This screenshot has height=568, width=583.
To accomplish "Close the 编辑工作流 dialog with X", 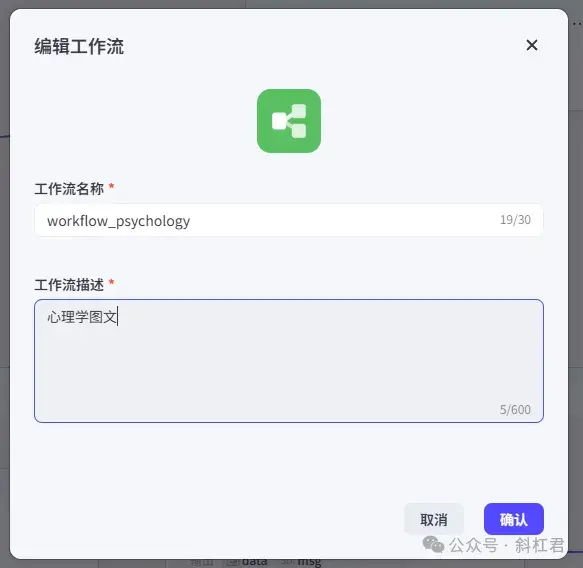I will pos(532,45).
